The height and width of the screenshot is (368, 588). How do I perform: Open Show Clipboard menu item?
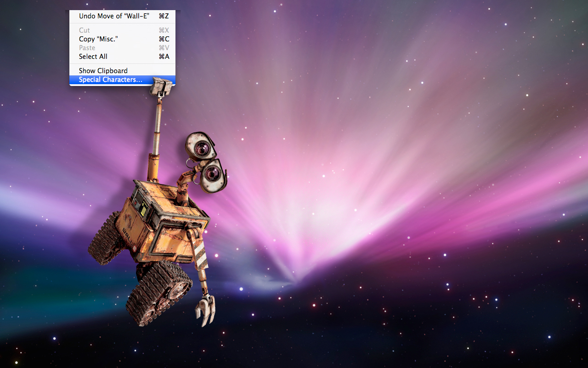pyautogui.click(x=122, y=71)
